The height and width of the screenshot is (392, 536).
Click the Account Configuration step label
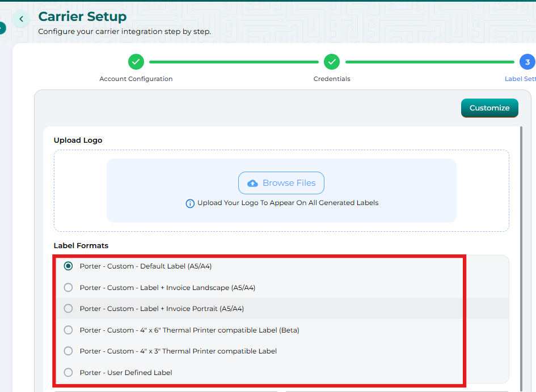tap(136, 79)
